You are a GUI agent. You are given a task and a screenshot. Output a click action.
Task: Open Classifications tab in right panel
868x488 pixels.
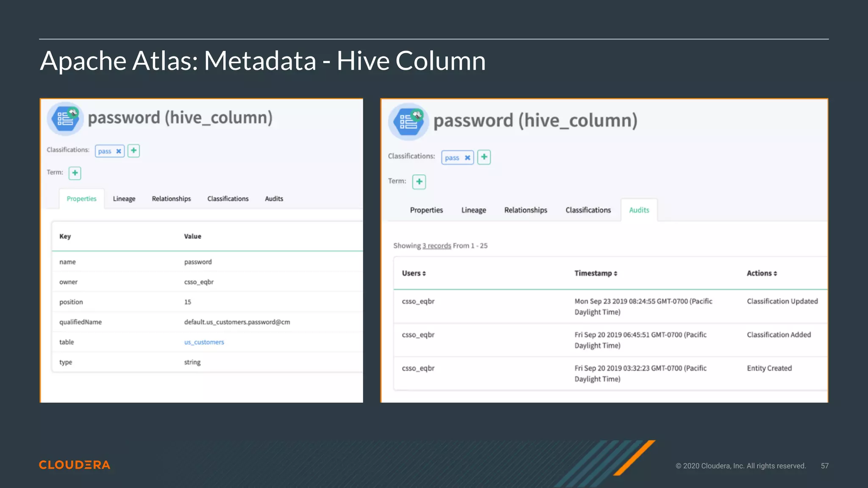(x=588, y=210)
